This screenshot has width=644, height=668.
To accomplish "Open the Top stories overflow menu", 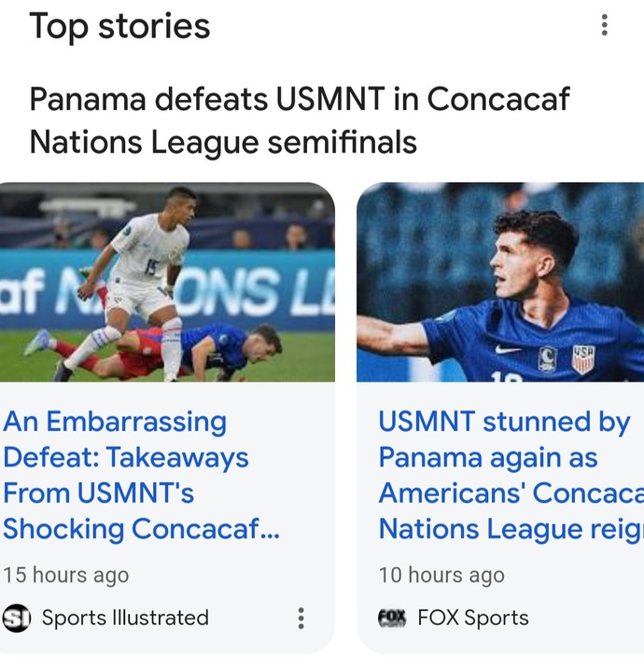I will (605, 25).
